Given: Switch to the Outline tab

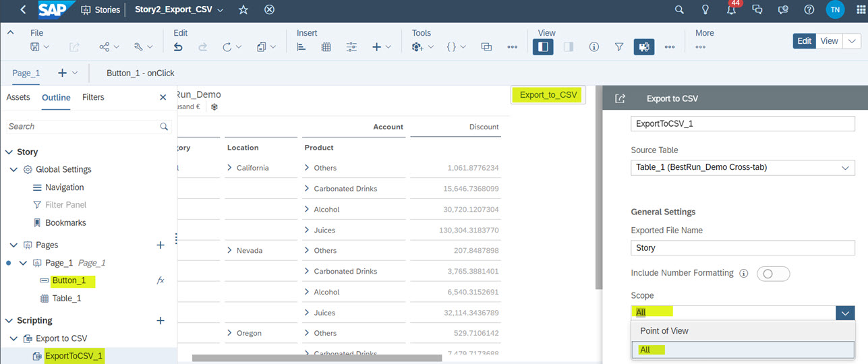Looking at the screenshot, I should (56, 97).
